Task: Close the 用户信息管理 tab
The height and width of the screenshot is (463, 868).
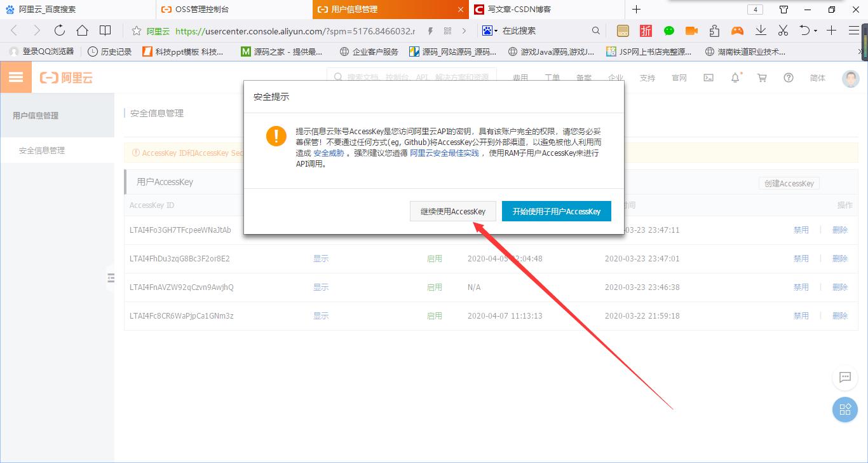Action: point(461,10)
